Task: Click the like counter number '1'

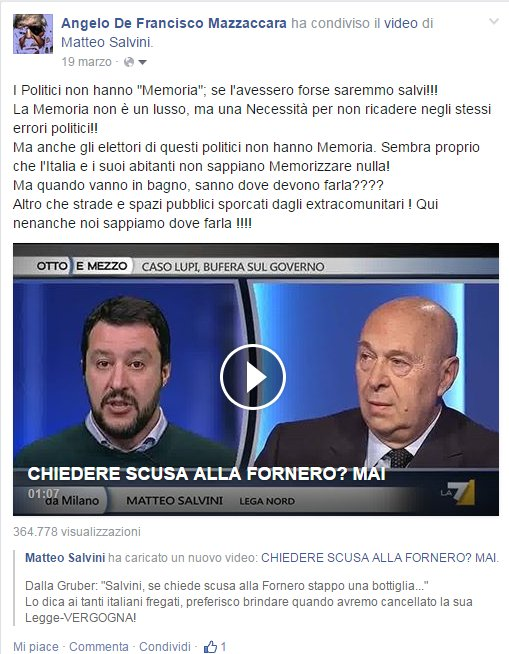Action: point(223,646)
